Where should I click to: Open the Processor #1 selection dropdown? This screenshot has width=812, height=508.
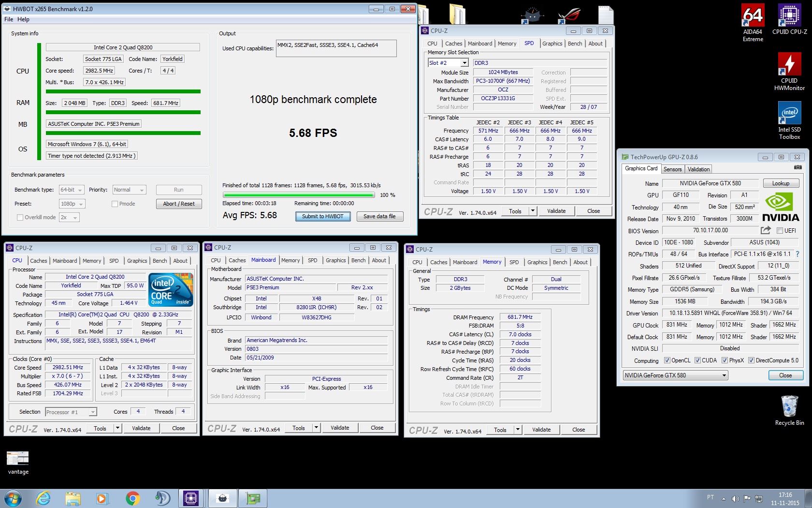[71, 412]
